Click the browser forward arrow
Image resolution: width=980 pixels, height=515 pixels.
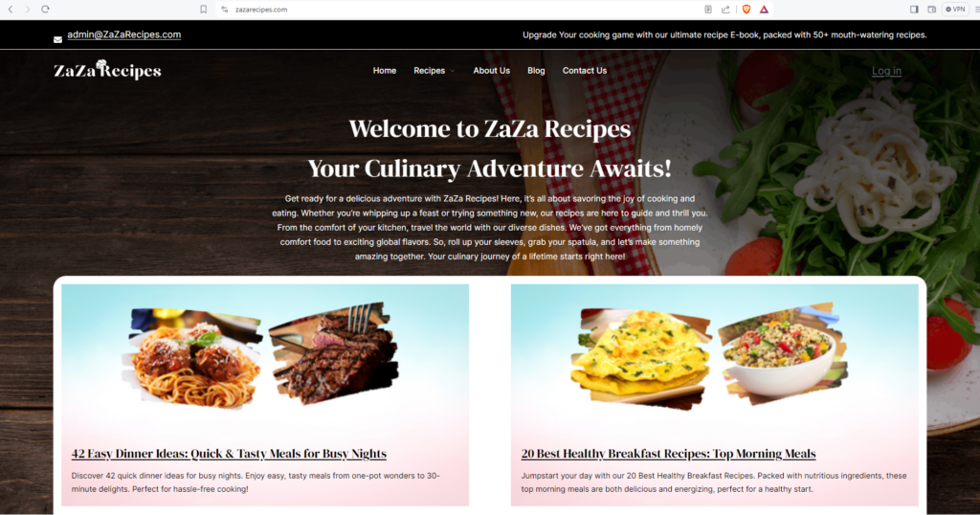pyautogui.click(x=28, y=10)
